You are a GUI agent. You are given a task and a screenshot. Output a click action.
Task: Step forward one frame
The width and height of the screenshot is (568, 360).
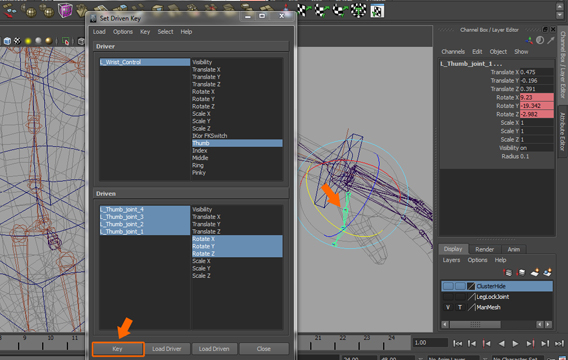click(x=545, y=343)
